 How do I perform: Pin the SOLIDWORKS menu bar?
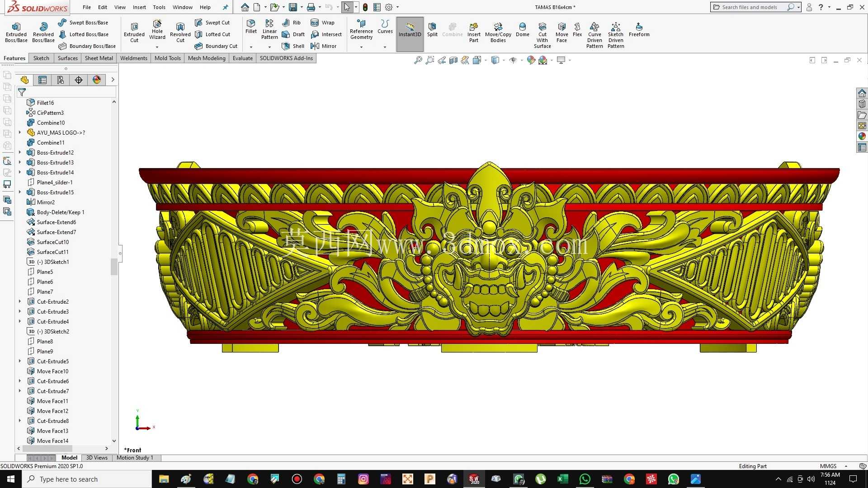click(225, 7)
